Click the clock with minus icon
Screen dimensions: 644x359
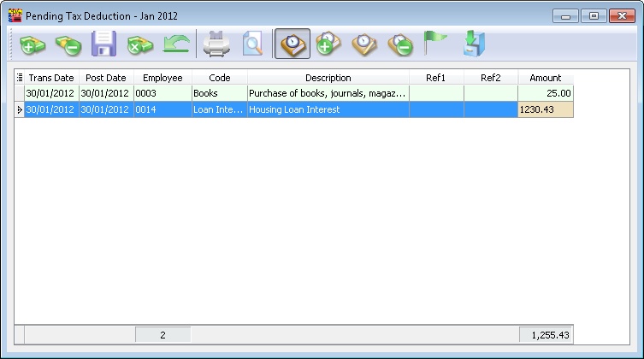point(399,44)
